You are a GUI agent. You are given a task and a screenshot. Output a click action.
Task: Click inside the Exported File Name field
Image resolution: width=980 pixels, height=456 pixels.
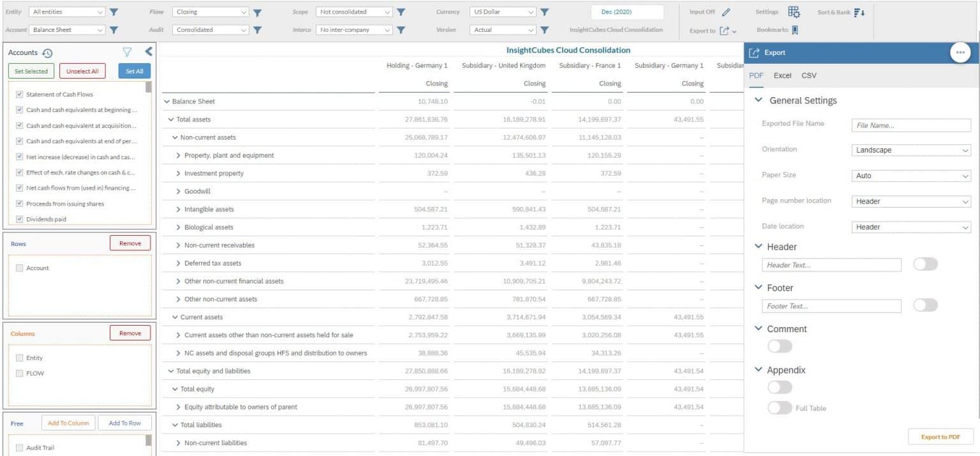[x=910, y=125]
